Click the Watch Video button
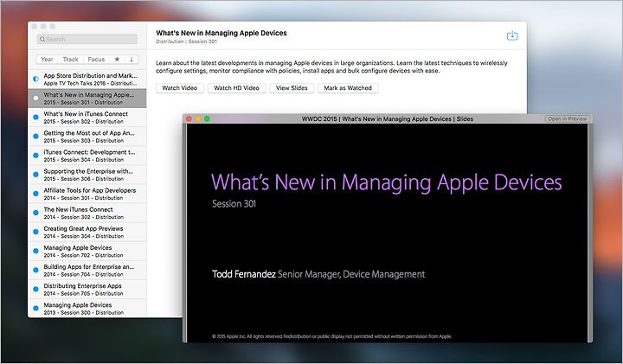Viewport: 623px width, 364px height. pyautogui.click(x=180, y=88)
